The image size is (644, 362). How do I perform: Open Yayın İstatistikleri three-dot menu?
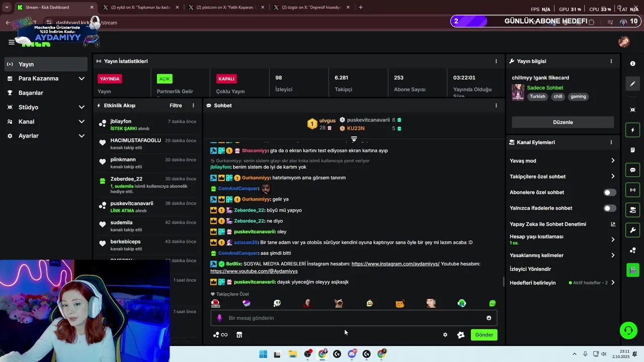tap(496, 61)
